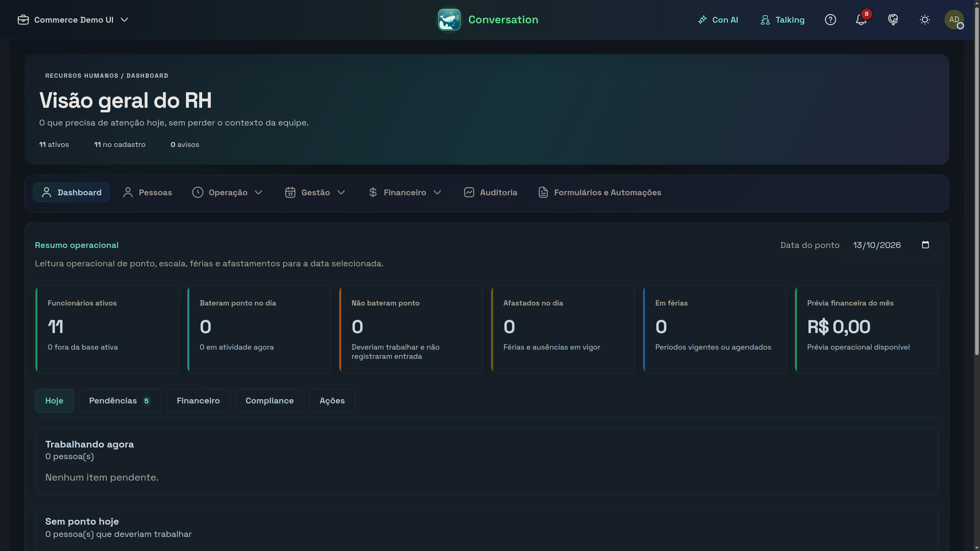Click the scrollbar down arrow
980x551 pixels.
tap(977, 548)
